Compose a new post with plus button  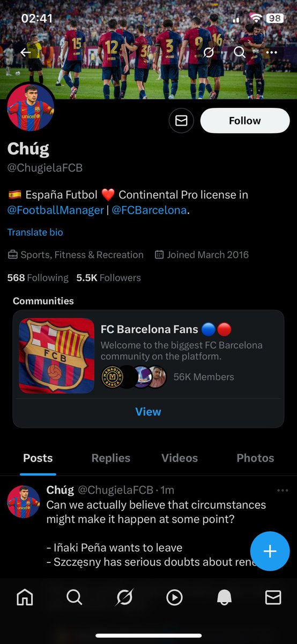270,551
